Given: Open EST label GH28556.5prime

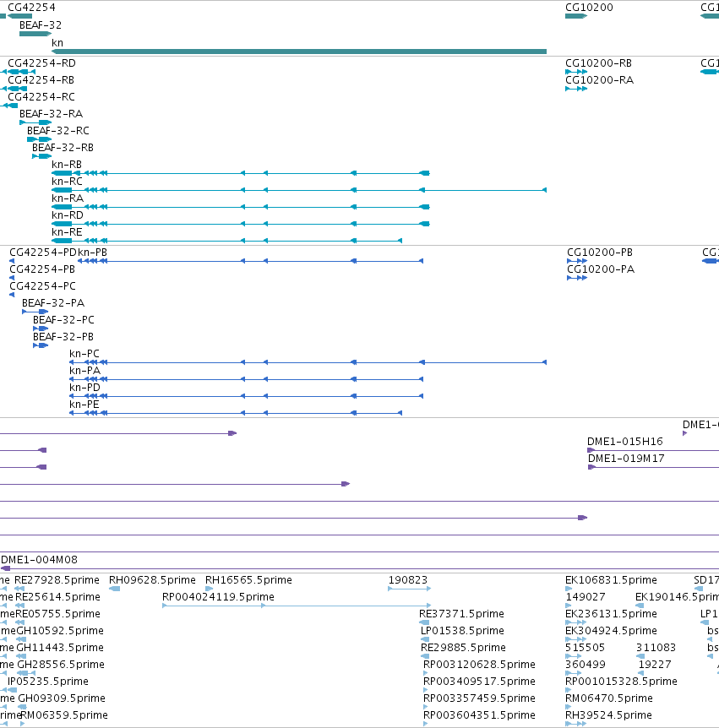Looking at the screenshot, I should [61, 665].
